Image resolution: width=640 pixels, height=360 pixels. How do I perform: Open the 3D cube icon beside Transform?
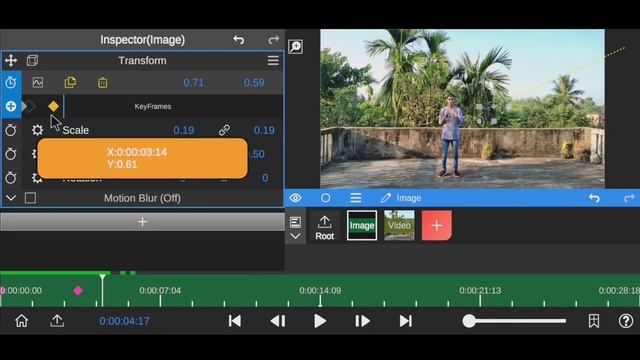pos(32,60)
